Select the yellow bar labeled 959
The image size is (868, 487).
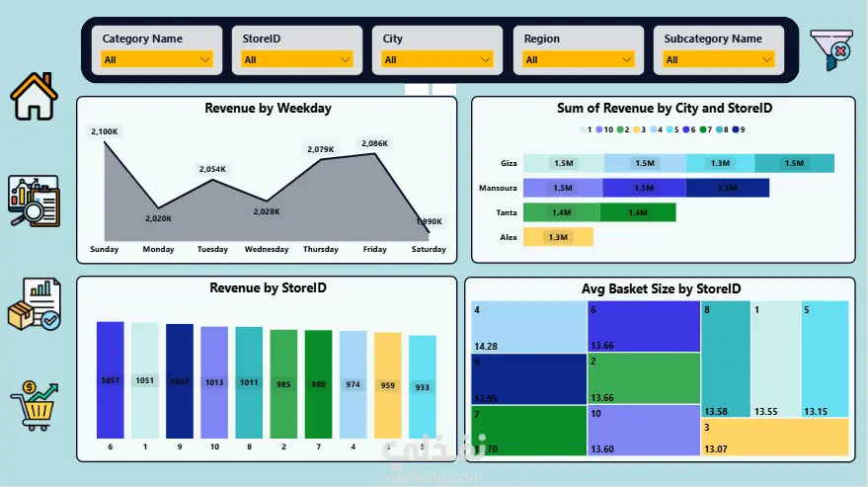[x=387, y=385]
